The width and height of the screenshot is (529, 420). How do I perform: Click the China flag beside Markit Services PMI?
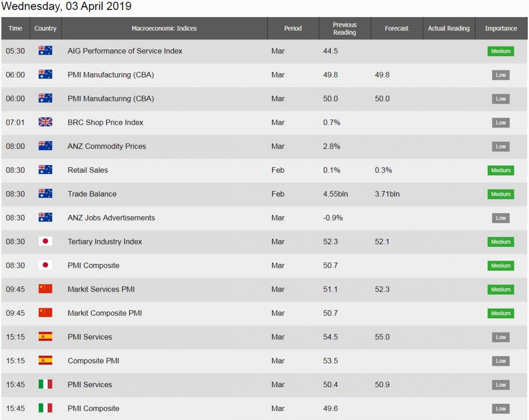click(x=45, y=289)
